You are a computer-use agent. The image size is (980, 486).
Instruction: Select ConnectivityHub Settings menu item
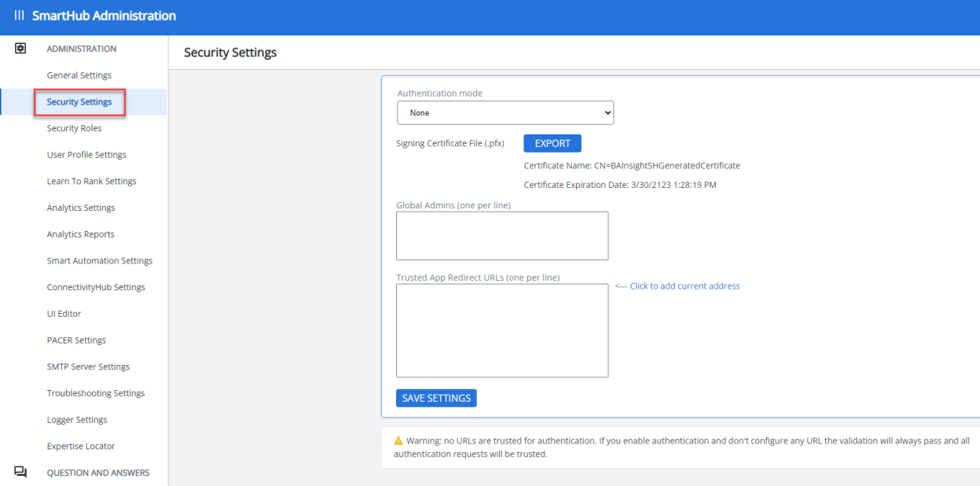[96, 287]
